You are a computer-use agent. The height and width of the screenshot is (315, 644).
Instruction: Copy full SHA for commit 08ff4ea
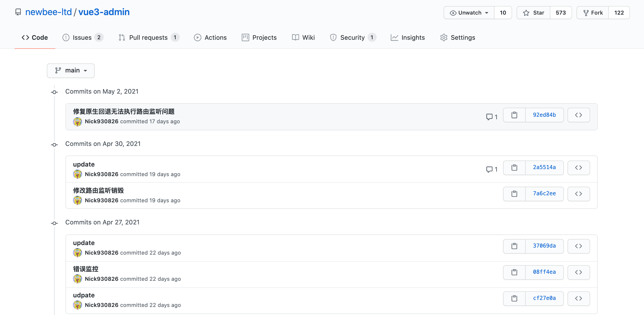click(514, 272)
